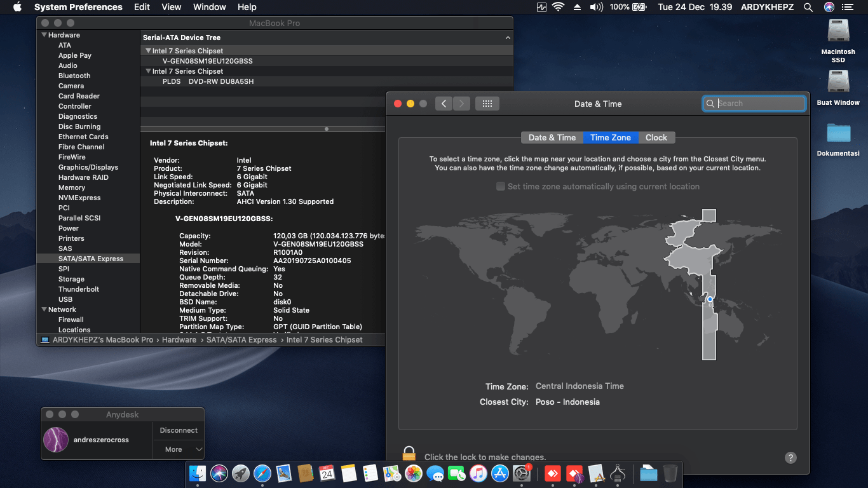The image size is (868, 488).
Task: Go back in the preferences window
Action: click(x=444, y=104)
